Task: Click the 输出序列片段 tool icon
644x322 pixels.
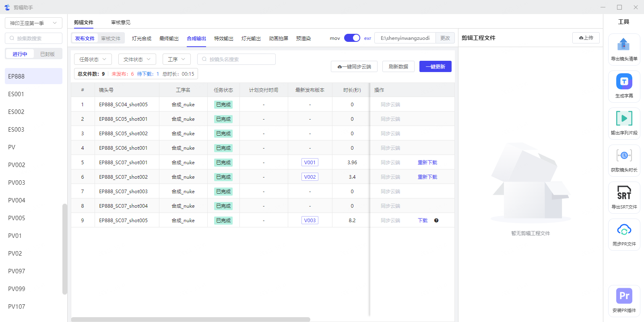Action: pyautogui.click(x=624, y=119)
